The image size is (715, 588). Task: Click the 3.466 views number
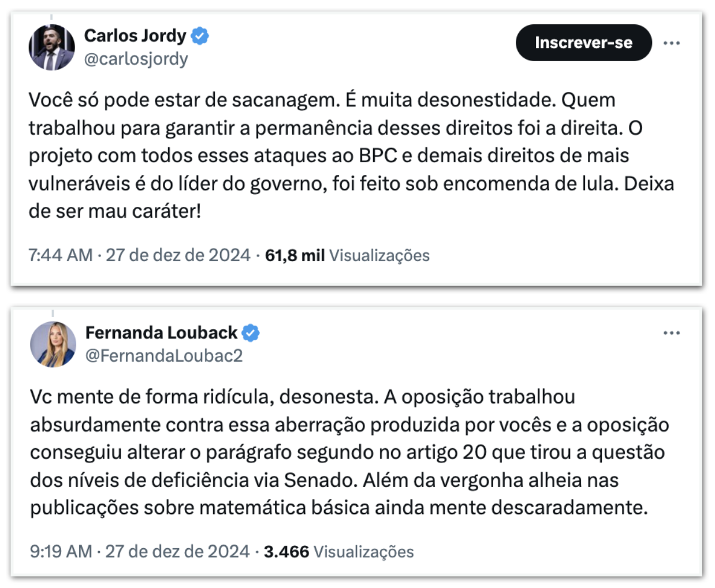point(286,552)
